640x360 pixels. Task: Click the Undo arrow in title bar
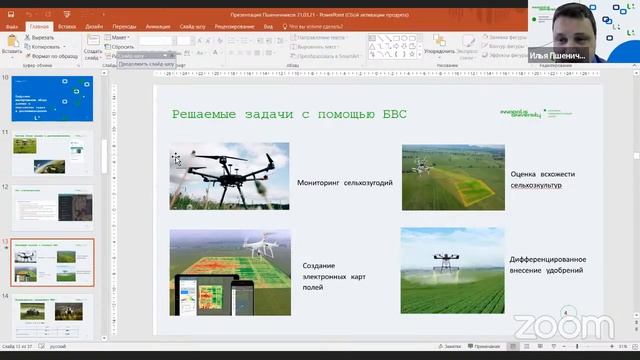coord(29,14)
